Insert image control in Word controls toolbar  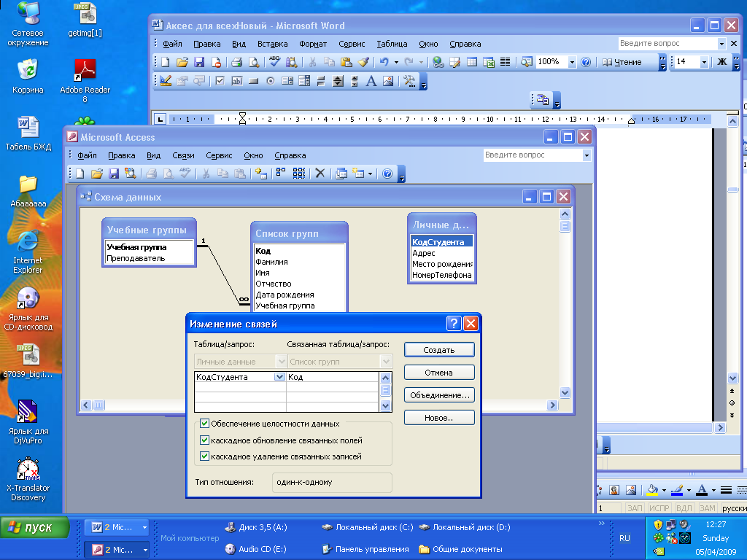click(x=388, y=81)
